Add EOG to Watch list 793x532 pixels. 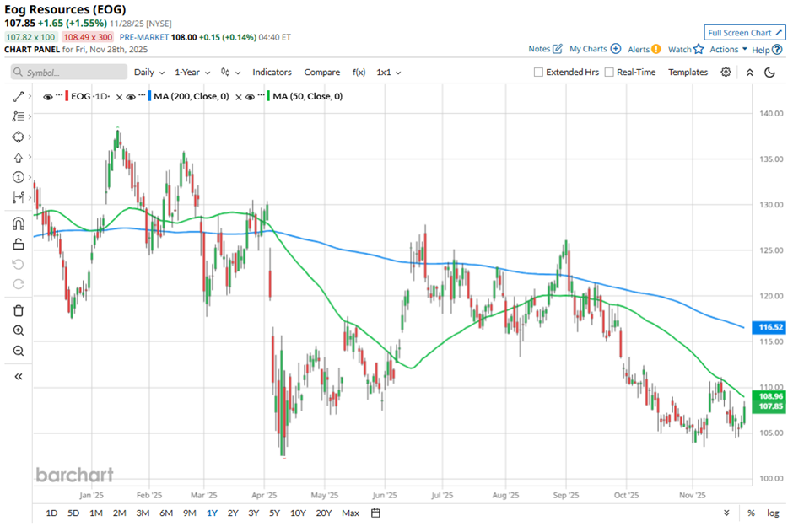click(686, 49)
